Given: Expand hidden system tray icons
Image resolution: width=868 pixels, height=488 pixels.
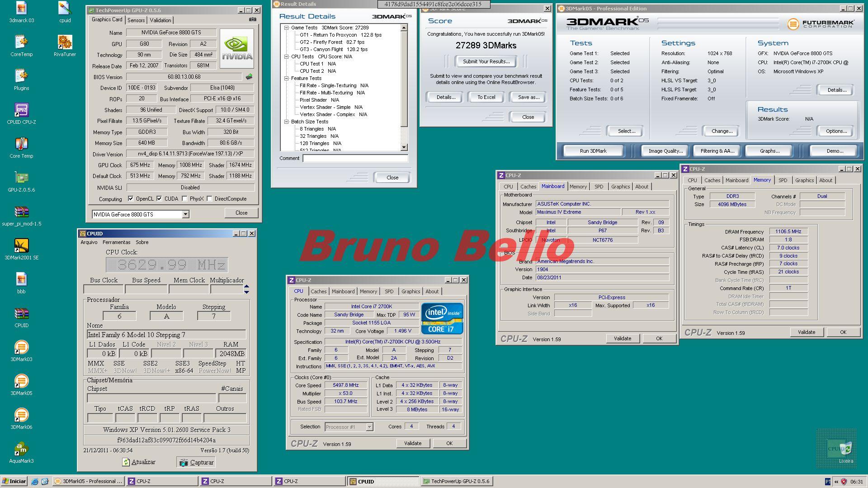Looking at the screenshot, I should (836, 482).
